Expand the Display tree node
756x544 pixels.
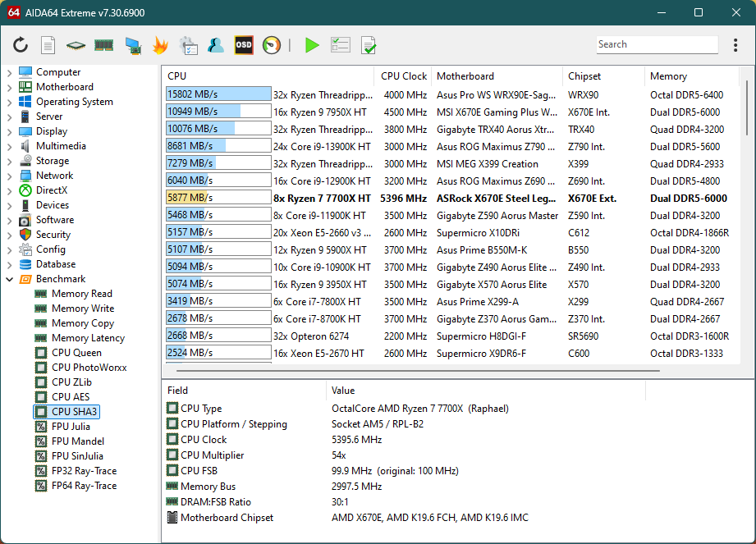coord(10,132)
